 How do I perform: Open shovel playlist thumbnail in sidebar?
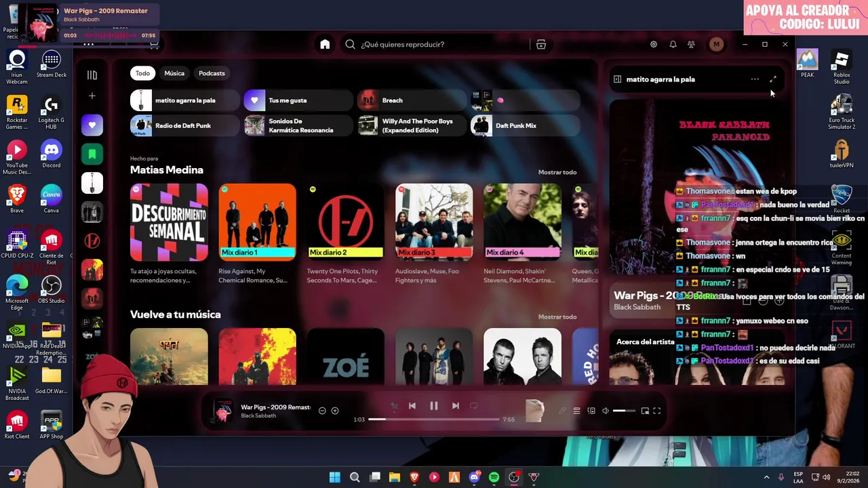pos(92,183)
